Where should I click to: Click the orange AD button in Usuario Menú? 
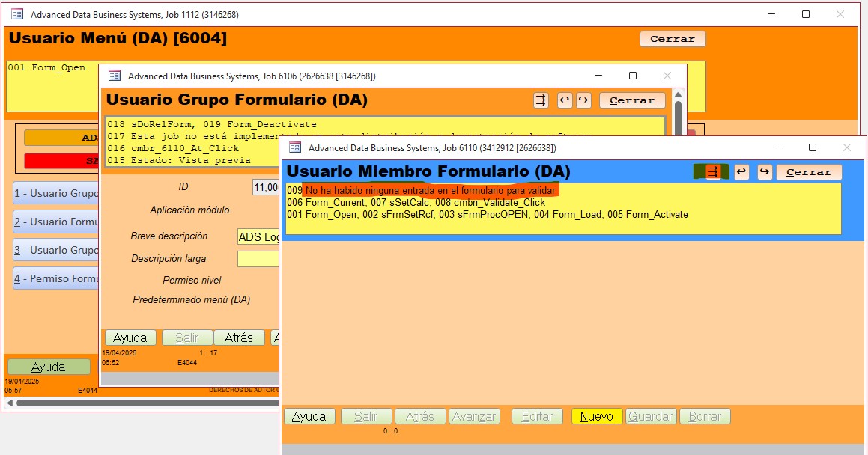61,138
